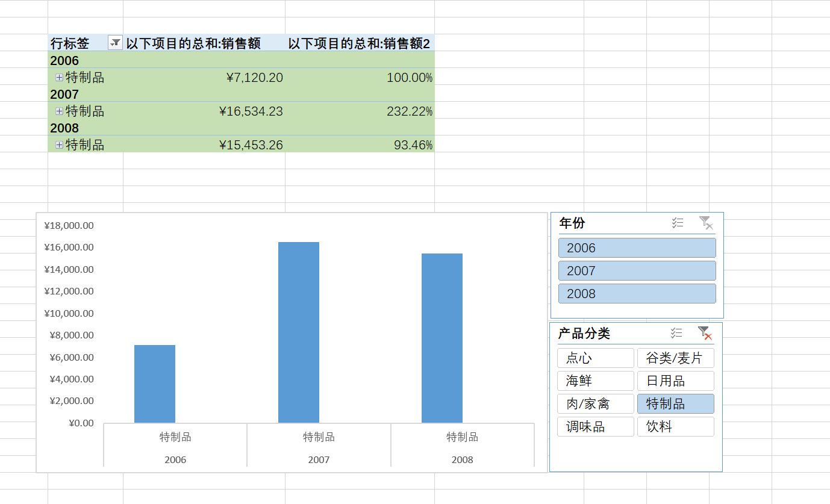Select the 以下项目的总和:销售额2 column header
830x504 pixels.
[x=359, y=43]
